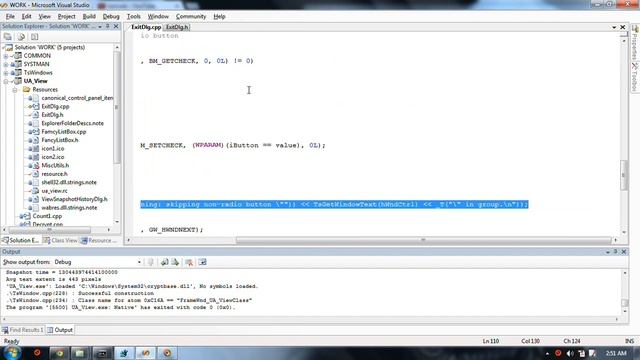
Task: Collapse the UA_View project node
Action: coord(6,81)
